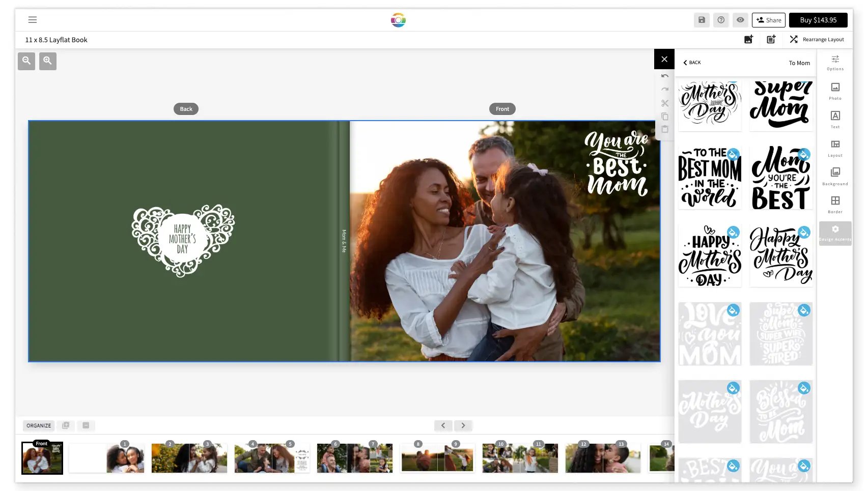This screenshot has height=491, width=868.
Task: Open the help question mark icon
Action: 721,20
